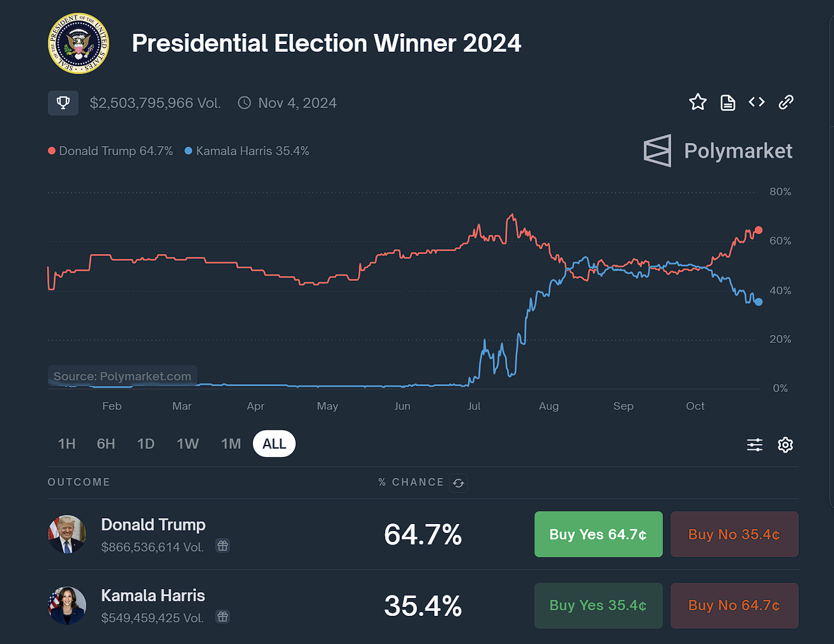Switch chart to the 1W timeframe
Image resolution: width=834 pixels, height=644 pixels.
(188, 444)
